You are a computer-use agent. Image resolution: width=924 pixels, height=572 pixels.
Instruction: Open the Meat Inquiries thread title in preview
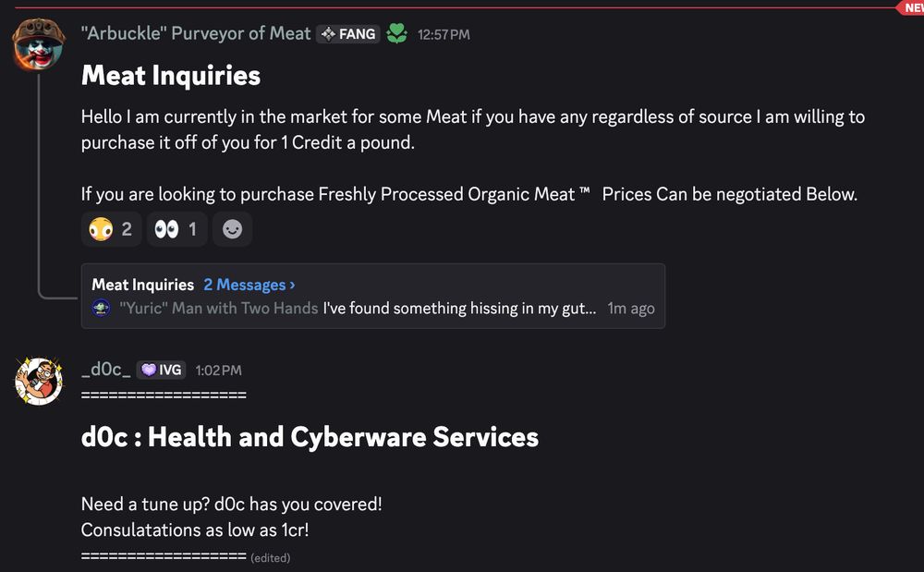[x=142, y=285]
